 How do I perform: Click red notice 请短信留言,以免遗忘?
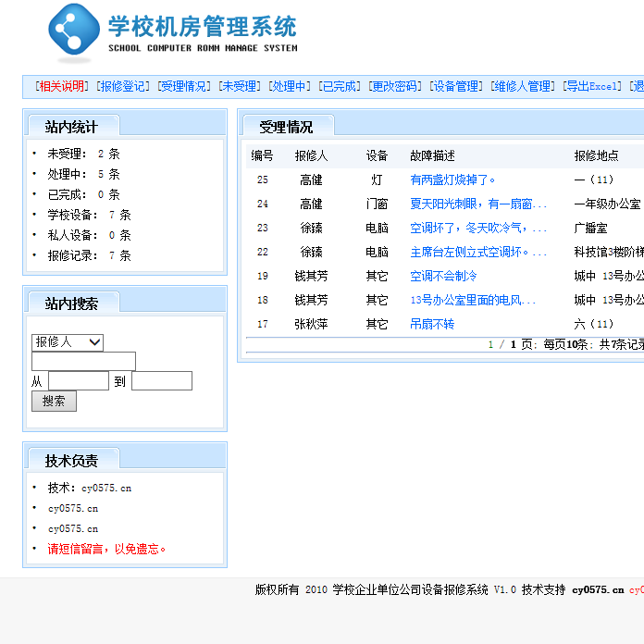tap(106, 549)
